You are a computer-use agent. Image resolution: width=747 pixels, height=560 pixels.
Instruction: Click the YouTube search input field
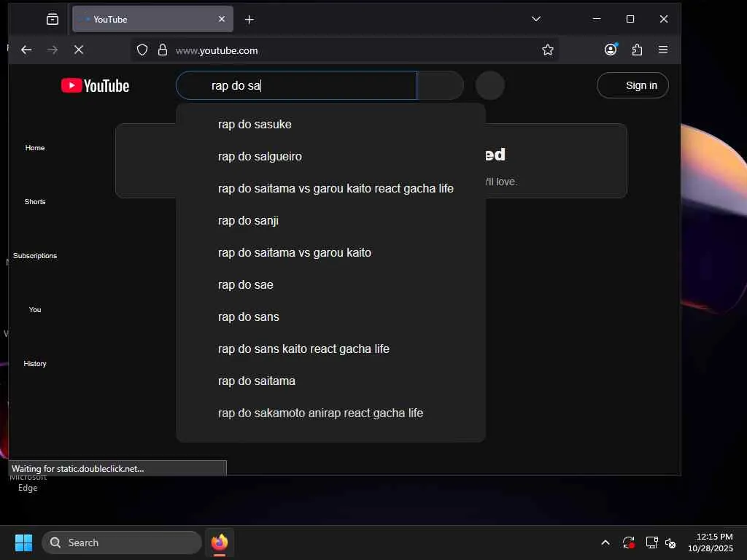click(x=296, y=86)
